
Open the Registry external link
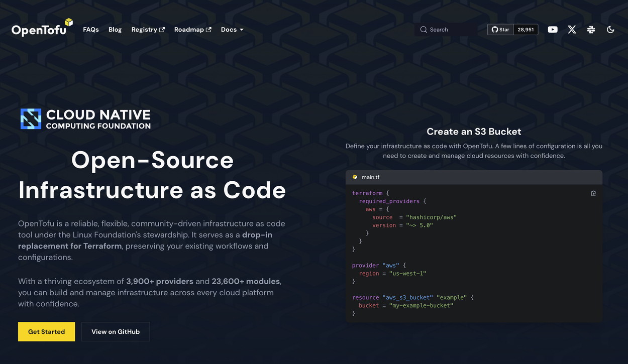tap(148, 30)
